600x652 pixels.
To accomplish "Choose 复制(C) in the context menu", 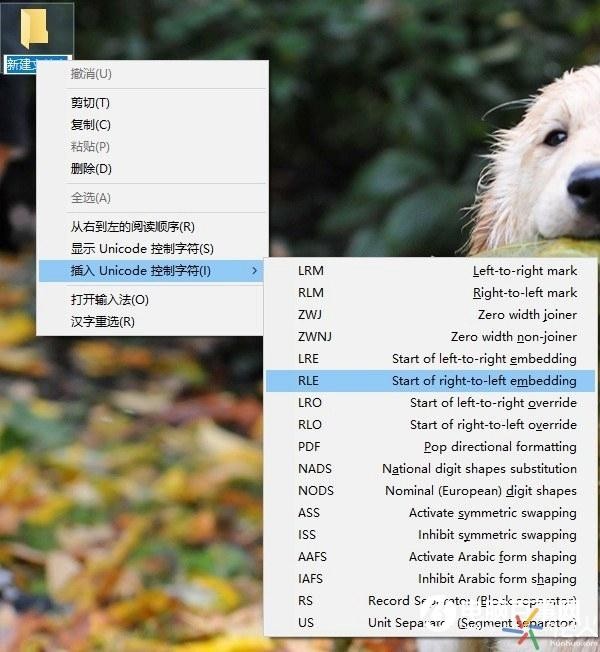I will click(90, 125).
